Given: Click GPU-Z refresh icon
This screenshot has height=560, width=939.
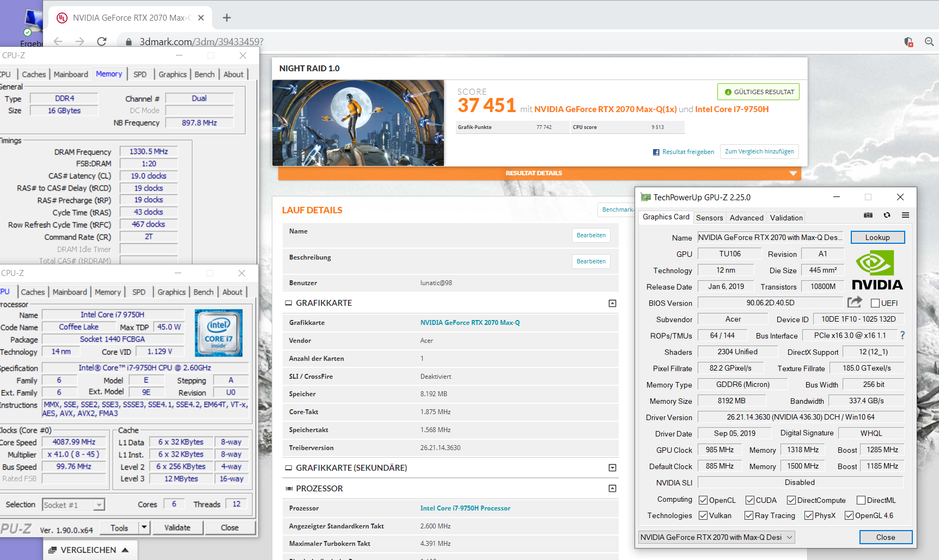Looking at the screenshot, I should [x=887, y=216].
